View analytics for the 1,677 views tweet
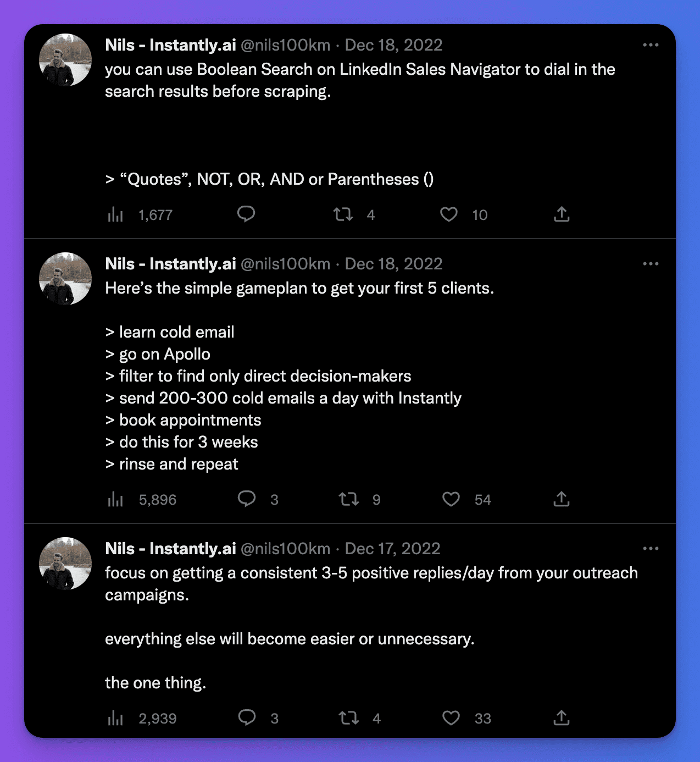Screen dimensions: 700x762 115,214
